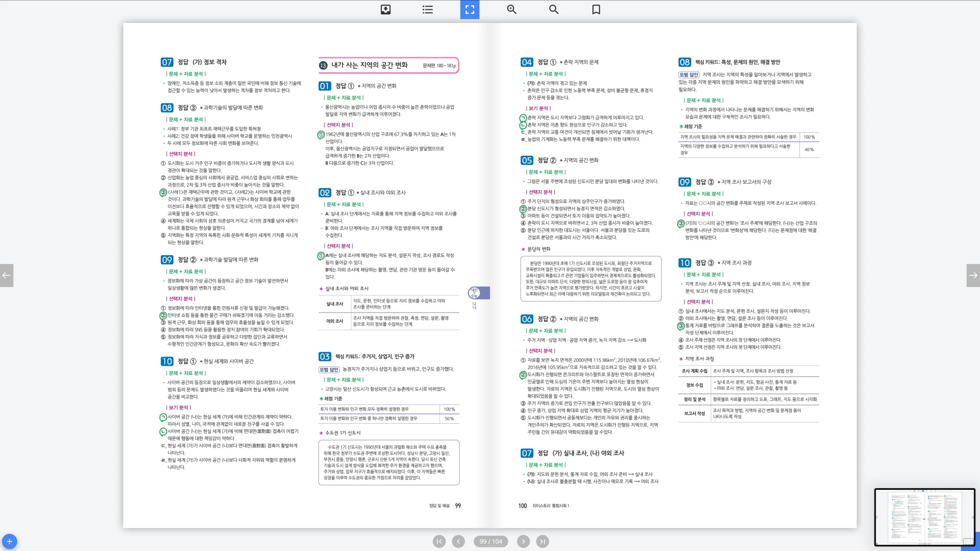Viewport: 980px width, 551px height.
Task: Click the blue plus floating button
Action: pos(9,541)
